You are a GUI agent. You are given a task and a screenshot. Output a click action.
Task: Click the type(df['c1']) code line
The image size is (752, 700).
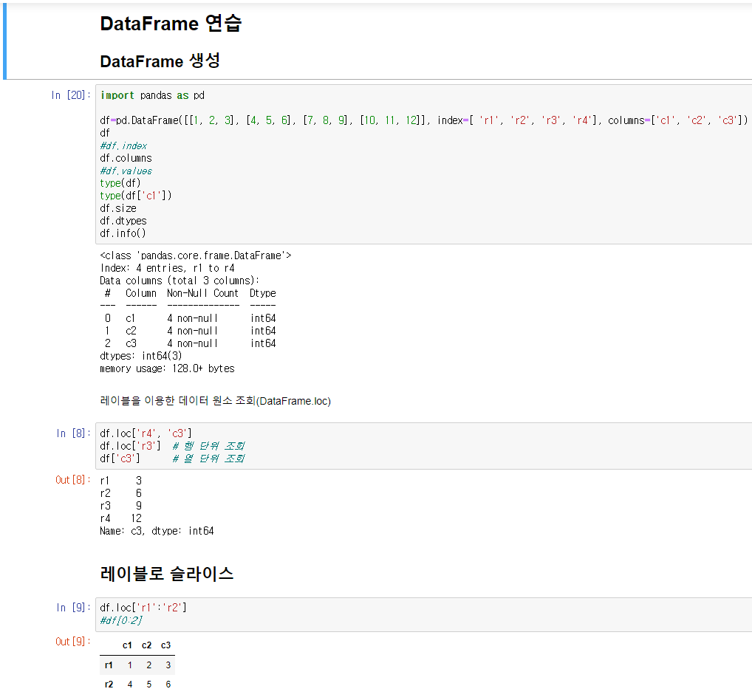point(136,196)
